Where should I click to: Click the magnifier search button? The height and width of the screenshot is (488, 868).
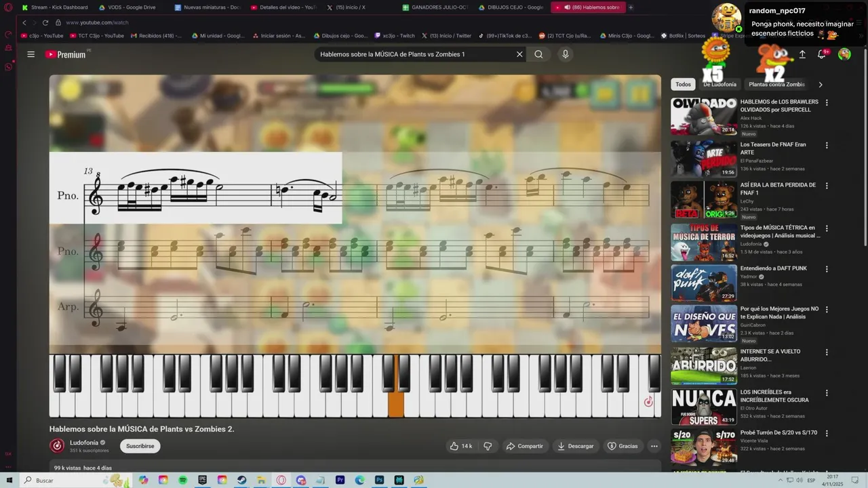click(x=538, y=54)
